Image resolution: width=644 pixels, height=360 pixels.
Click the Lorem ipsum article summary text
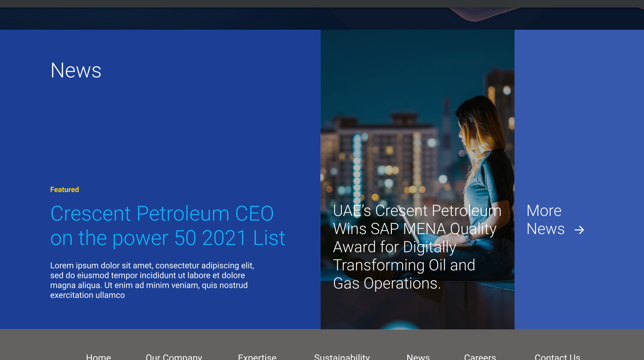152,280
